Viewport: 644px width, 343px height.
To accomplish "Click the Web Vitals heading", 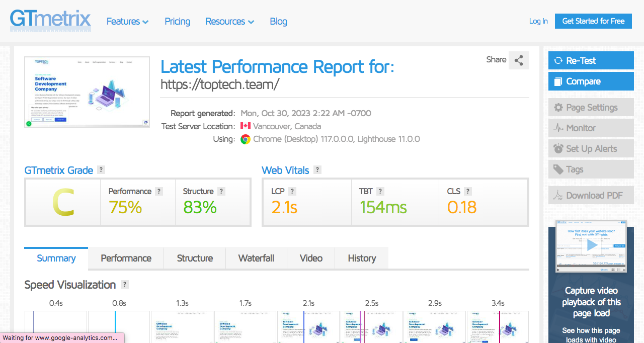I will 285,170.
